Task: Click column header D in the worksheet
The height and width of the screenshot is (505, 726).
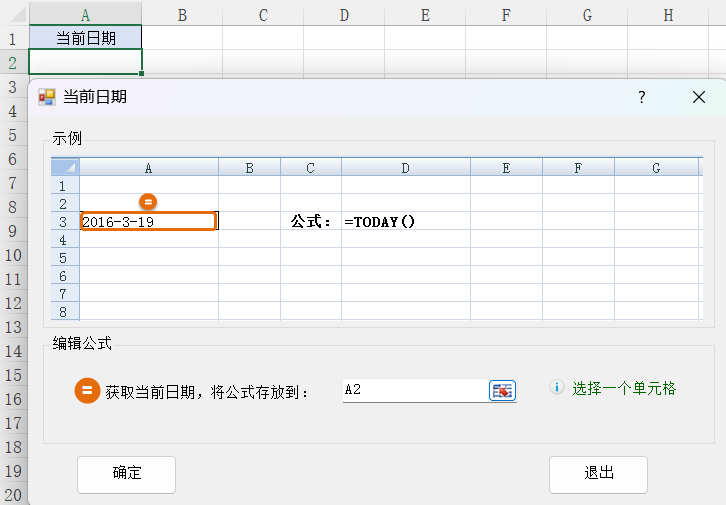Action: point(344,14)
